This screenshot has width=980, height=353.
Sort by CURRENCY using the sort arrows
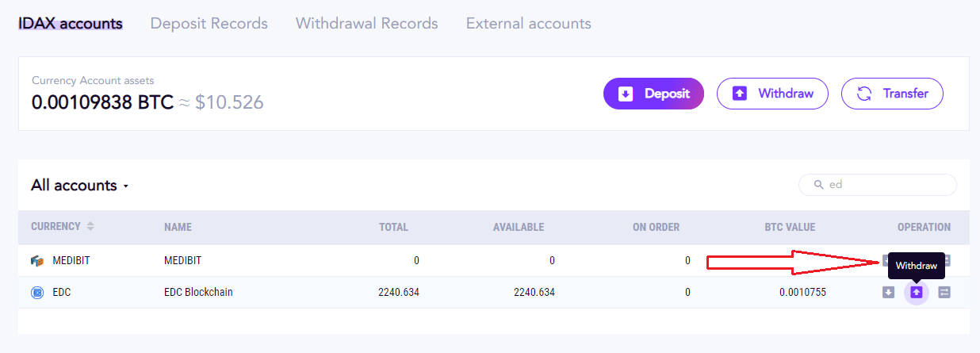tap(90, 227)
